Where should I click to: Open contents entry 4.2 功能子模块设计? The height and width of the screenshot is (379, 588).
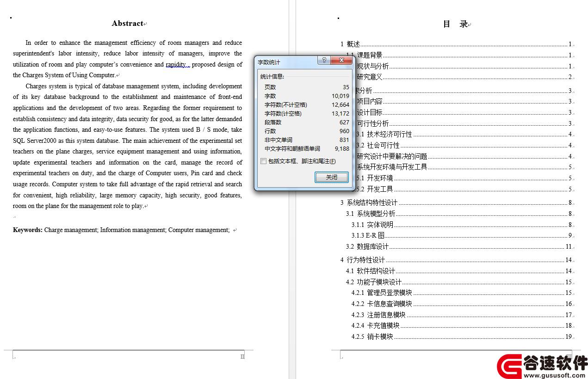coord(459,282)
